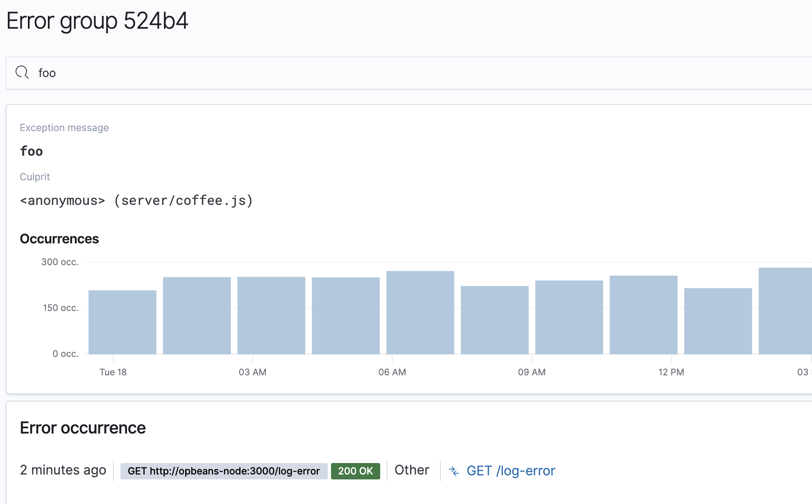Click the exception message foo
The height and width of the screenshot is (504, 812).
(x=32, y=151)
